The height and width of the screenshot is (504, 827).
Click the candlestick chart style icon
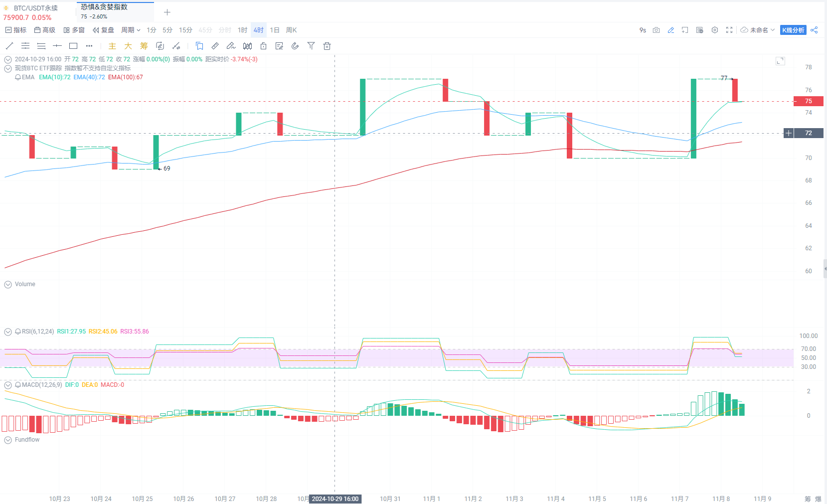[247, 46]
